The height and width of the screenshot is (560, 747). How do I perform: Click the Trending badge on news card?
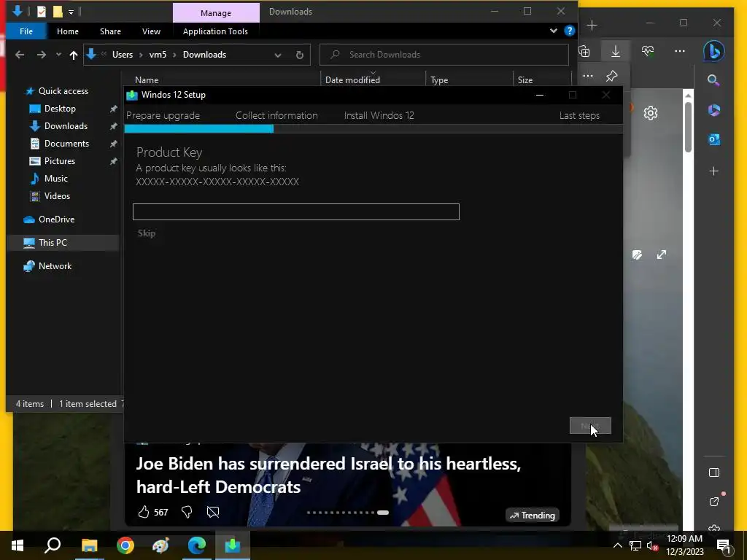click(532, 516)
